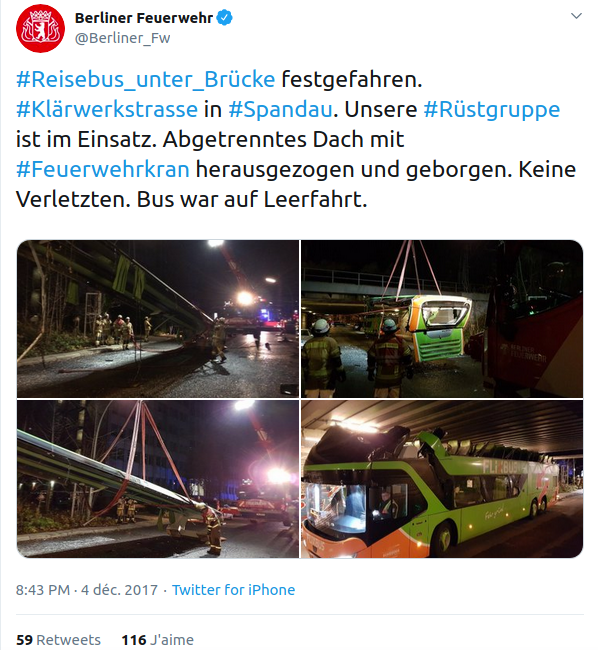Viewport: 598px width, 650px height.
Task: Click the tweet body text
Action: (296, 139)
